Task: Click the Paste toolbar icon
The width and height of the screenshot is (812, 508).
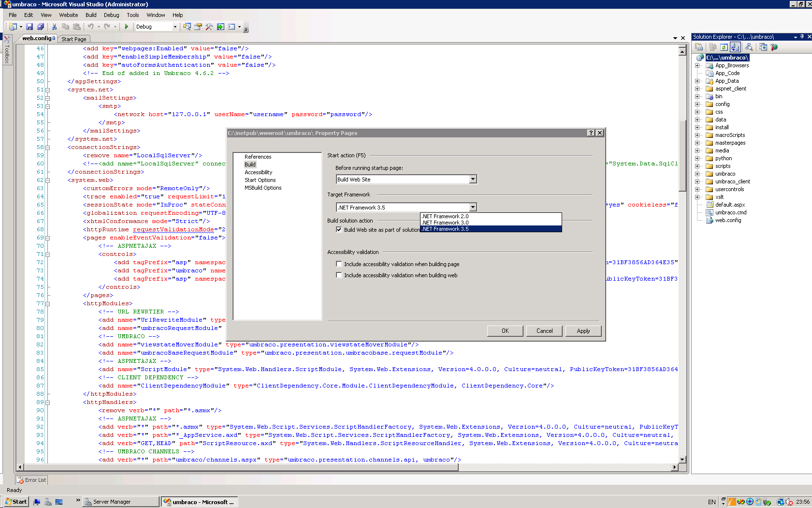Action: coord(76,27)
